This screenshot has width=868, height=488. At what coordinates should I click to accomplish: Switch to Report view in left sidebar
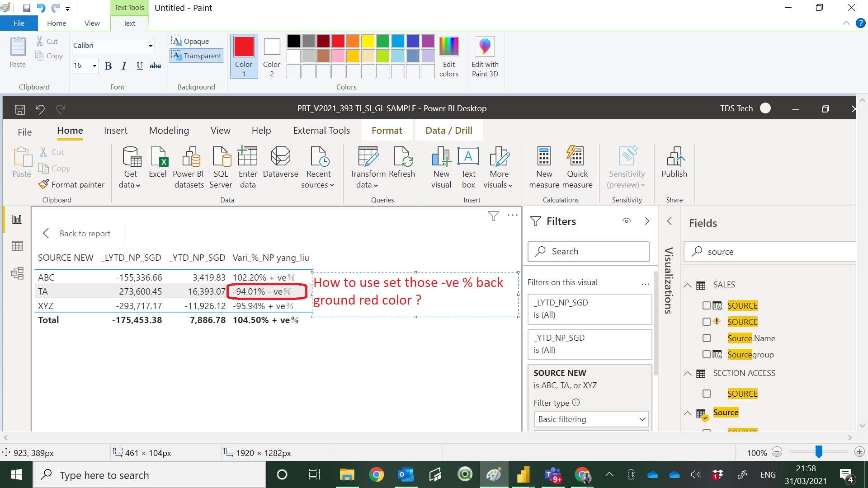coord(17,220)
